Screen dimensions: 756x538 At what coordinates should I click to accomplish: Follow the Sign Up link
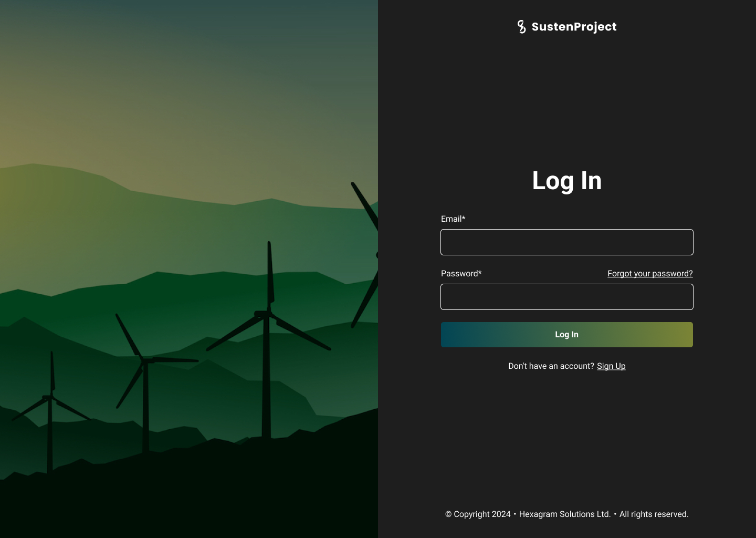pos(611,366)
